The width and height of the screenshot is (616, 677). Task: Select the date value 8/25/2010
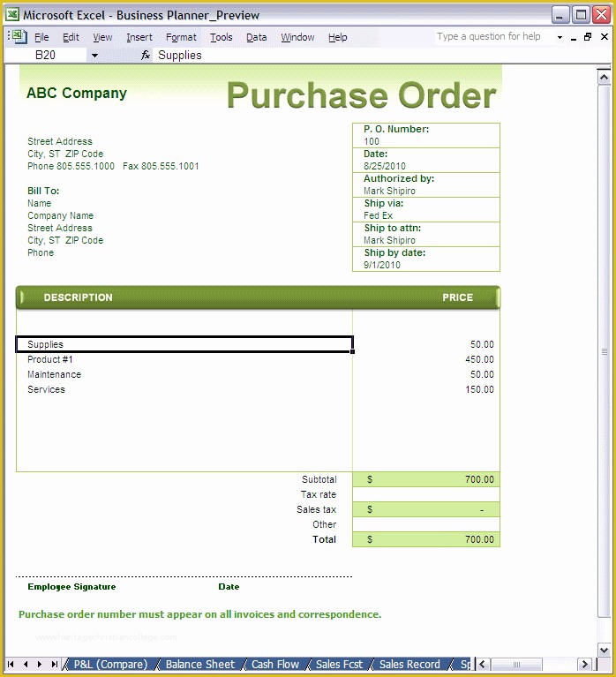[x=385, y=166]
